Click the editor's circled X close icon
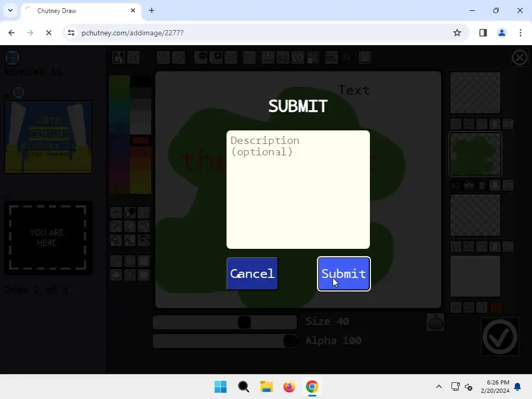Image resolution: width=532 pixels, height=399 pixels. (x=519, y=57)
